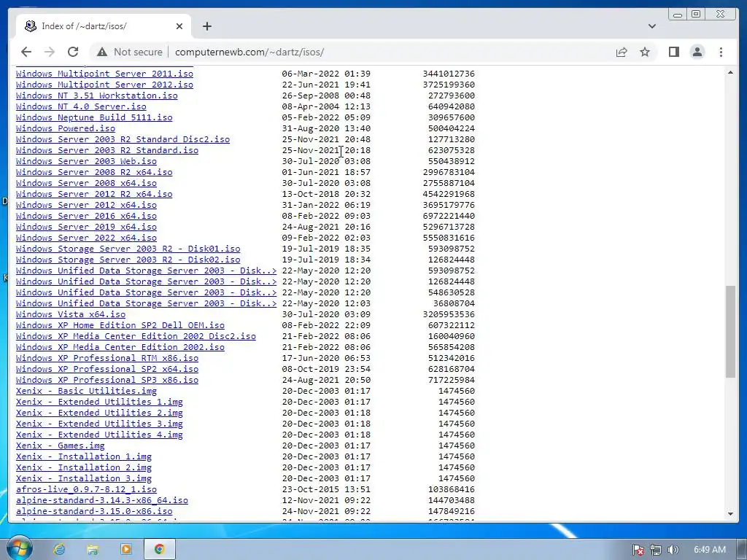Screen dimensions: 747x560
Task: Open Windows Storage Server 2003 R2 - Disk01.iso
Action: (128, 249)
